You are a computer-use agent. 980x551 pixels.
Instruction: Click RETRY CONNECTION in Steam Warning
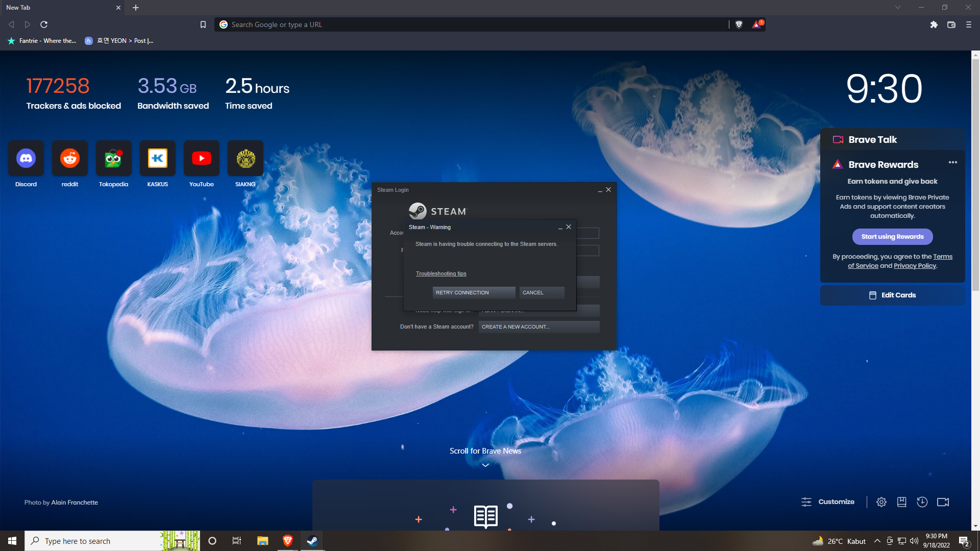click(x=474, y=292)
